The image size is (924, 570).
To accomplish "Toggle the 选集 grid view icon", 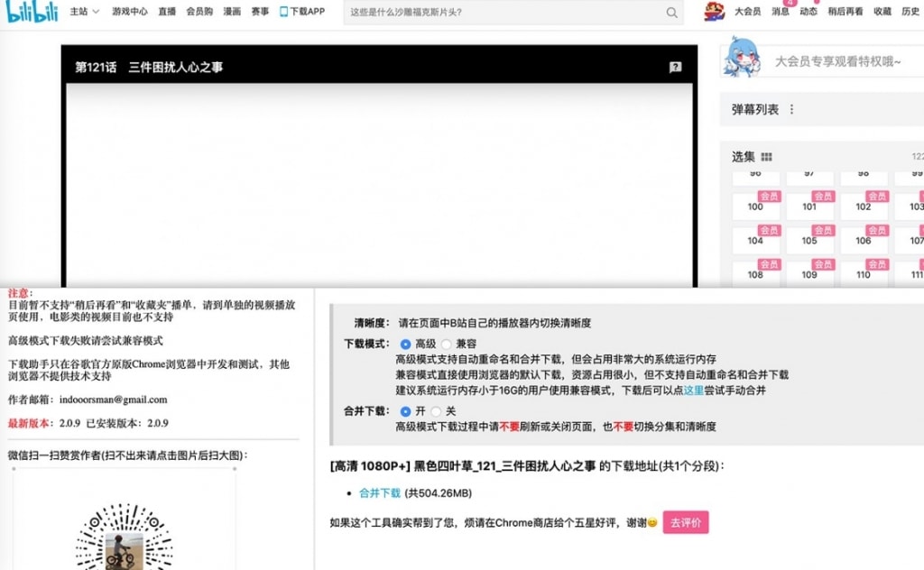I will point(766,157).
